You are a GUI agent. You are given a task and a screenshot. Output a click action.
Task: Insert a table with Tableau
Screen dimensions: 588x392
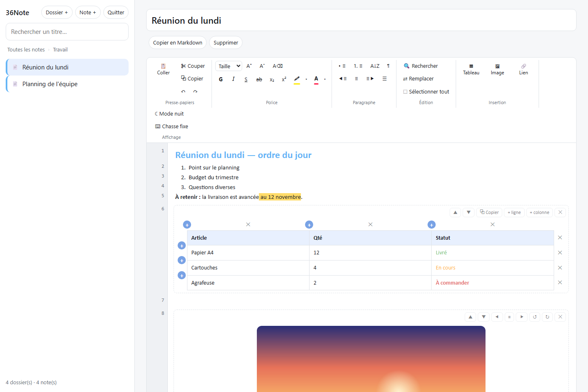pos(471,69)
